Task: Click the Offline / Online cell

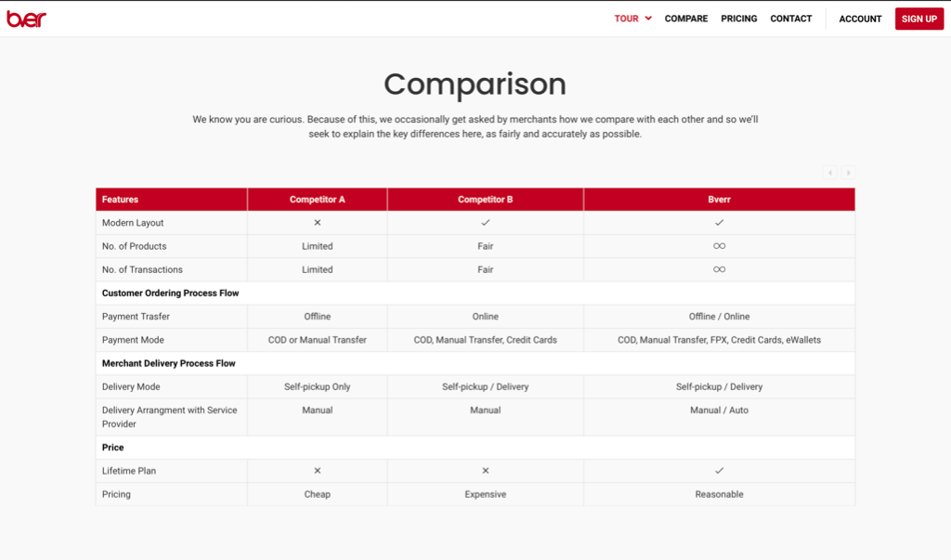Action: pyautogui.click(x=720, y=317)
